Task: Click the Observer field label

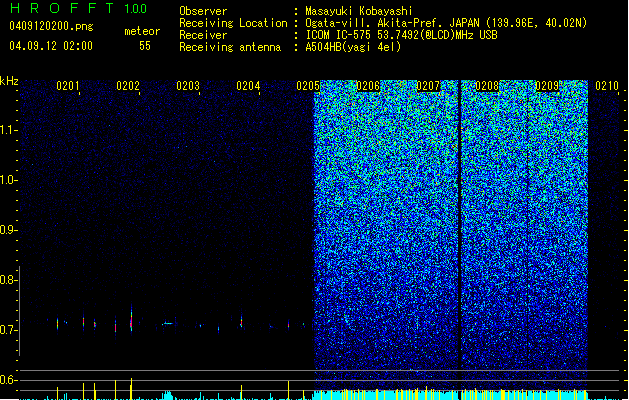Action: [x=203, y=11]
